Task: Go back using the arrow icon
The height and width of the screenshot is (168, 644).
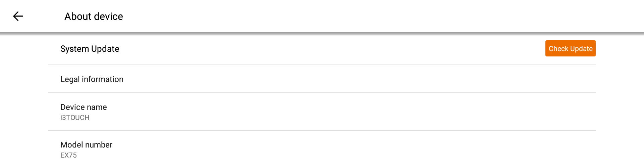Action: 18,16
